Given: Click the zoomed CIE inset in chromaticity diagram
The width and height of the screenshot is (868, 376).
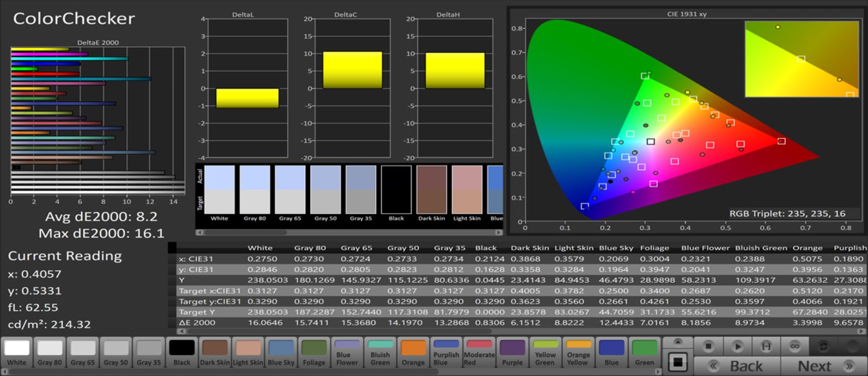Looking at the screenshot, I should tap(802, 59).
